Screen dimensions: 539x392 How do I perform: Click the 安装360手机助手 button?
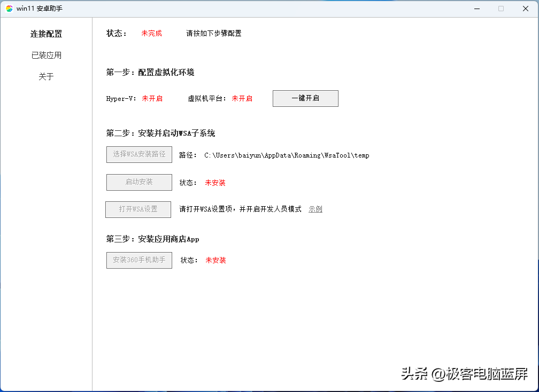139,260
